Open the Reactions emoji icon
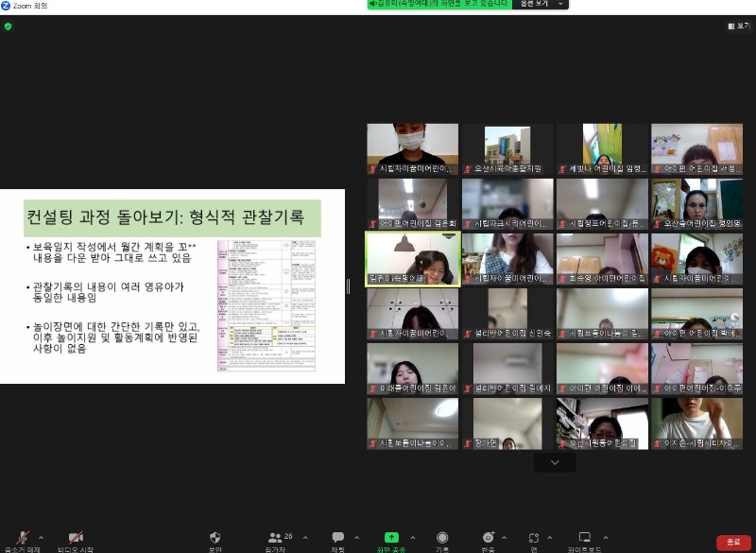 coord(488,538)
